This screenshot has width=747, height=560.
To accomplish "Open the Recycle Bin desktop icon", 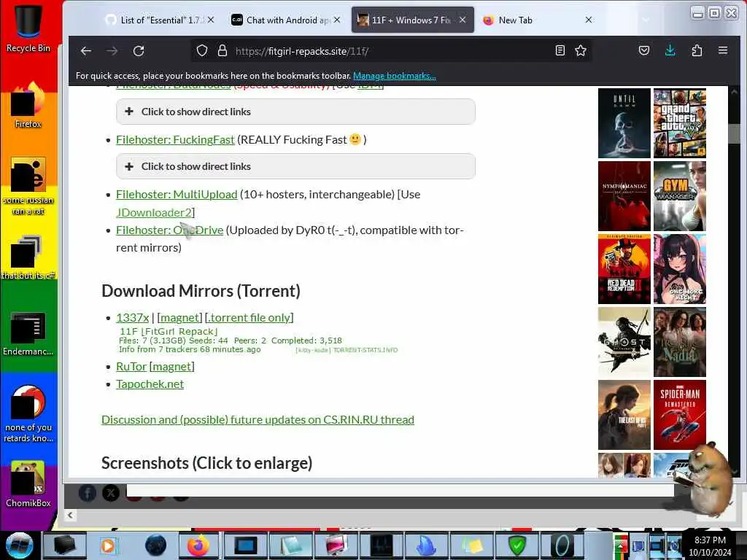I will click(28, 28).
